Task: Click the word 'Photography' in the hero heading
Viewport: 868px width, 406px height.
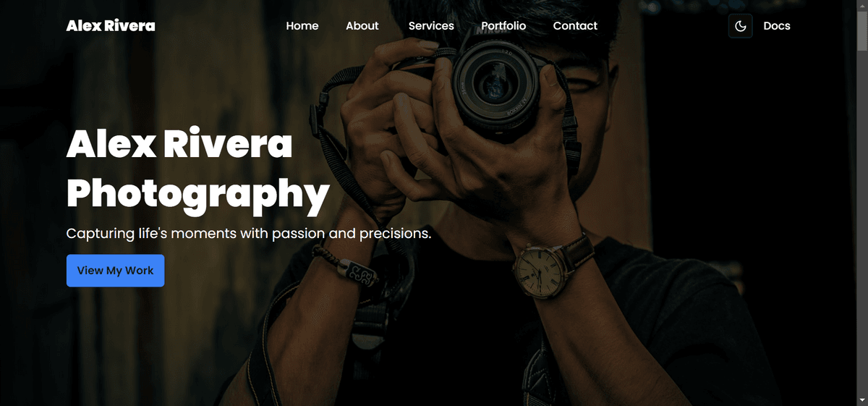Action: click(x=197, y=193)
